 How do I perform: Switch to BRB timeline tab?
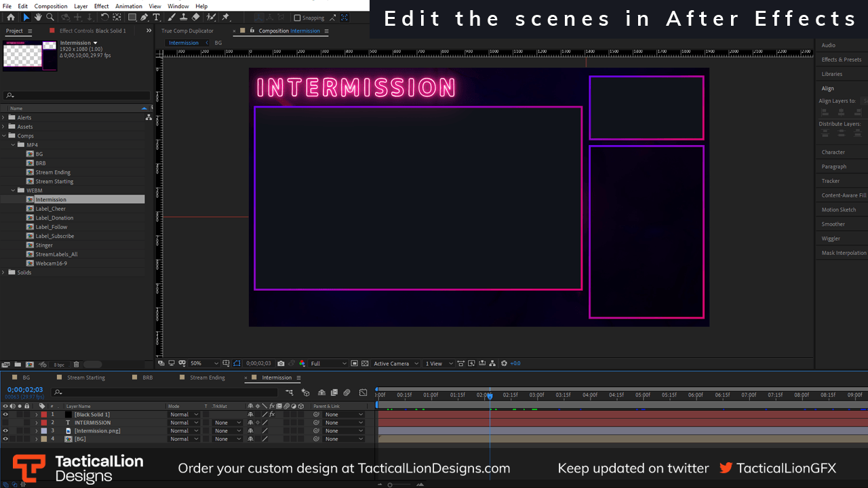[148, 378]
